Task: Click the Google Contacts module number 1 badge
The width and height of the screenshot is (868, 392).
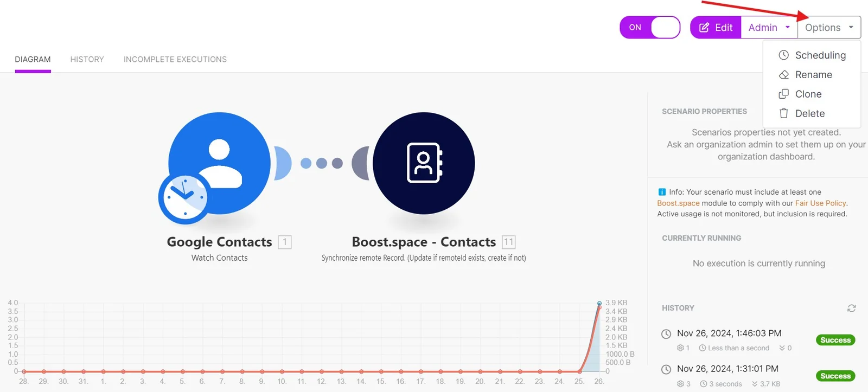Action: pyautogui.click(x=285, y=242)
